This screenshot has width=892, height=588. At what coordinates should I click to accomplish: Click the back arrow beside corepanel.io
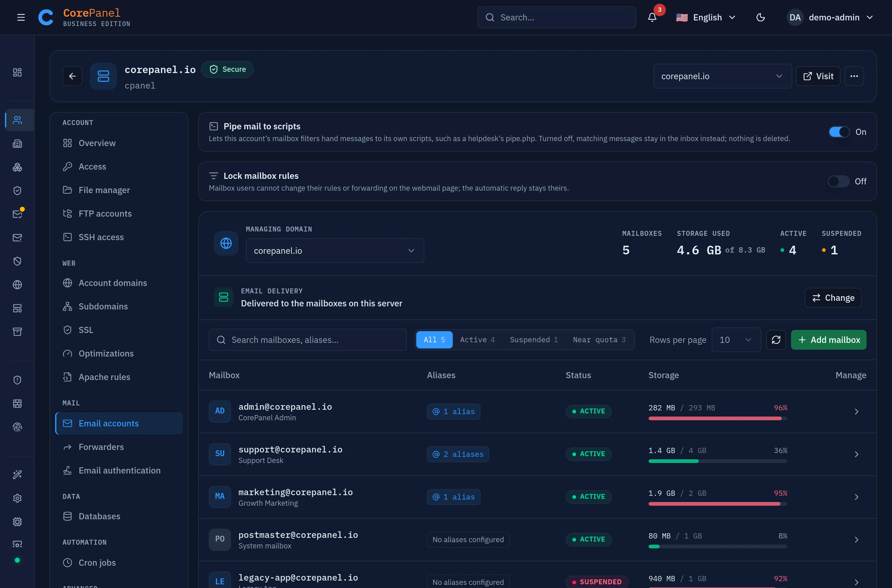[72, 76]
